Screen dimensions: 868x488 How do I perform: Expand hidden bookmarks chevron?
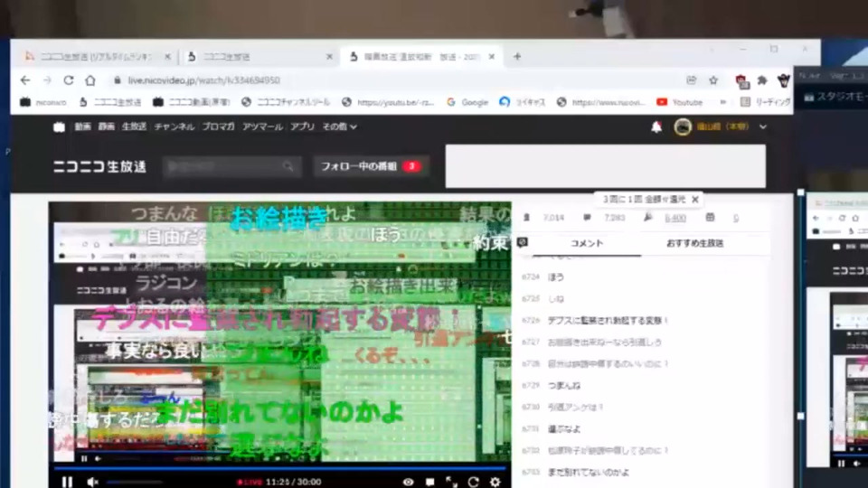(x=722, y=102)
